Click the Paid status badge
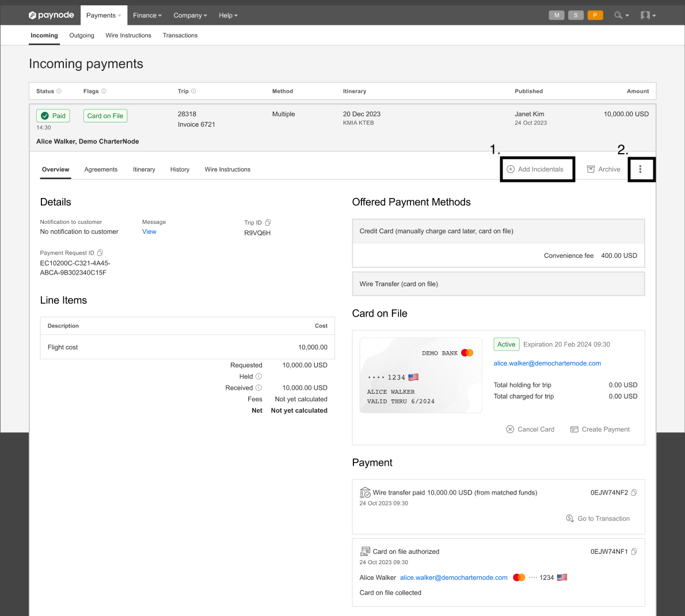The width and height of the screenshot is (685, 616). coord(53,116)
